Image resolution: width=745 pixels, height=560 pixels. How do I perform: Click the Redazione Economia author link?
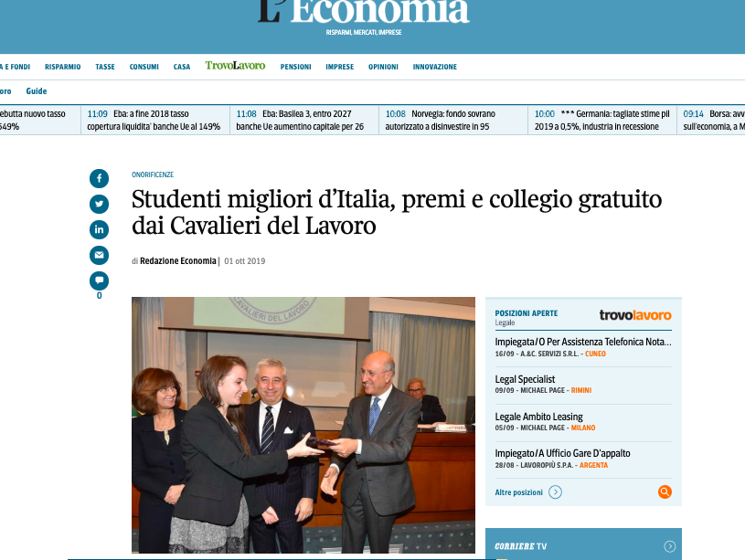point(177,260)
